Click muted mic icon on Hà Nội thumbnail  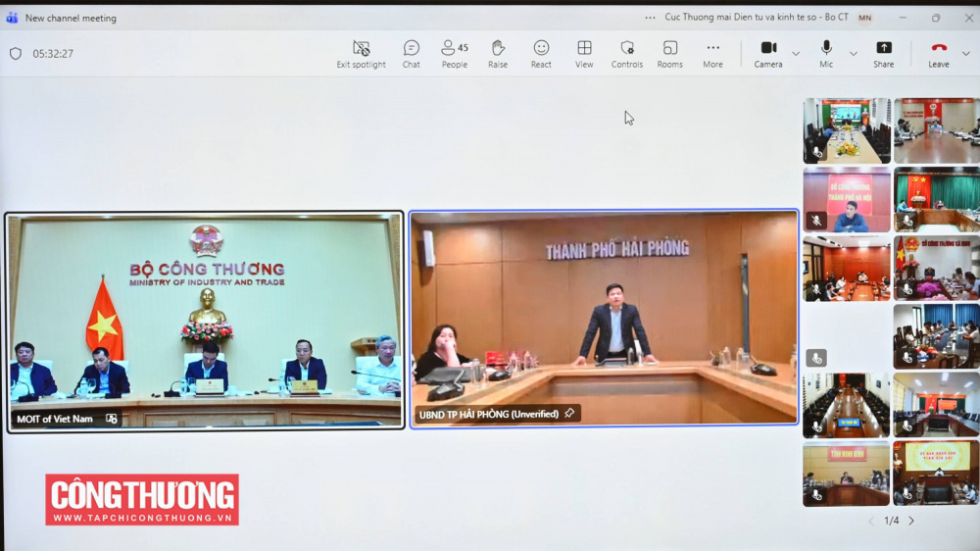pos(816,221)
